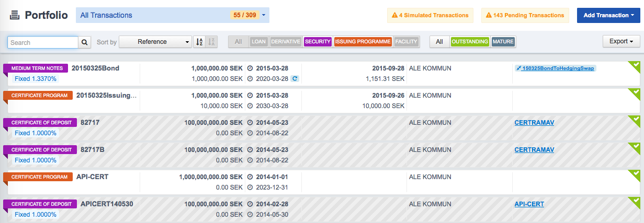The height and width of the screenshot is (223, 644).
Task: Toggle the SECURITY type filter
Action: (318, 42)
